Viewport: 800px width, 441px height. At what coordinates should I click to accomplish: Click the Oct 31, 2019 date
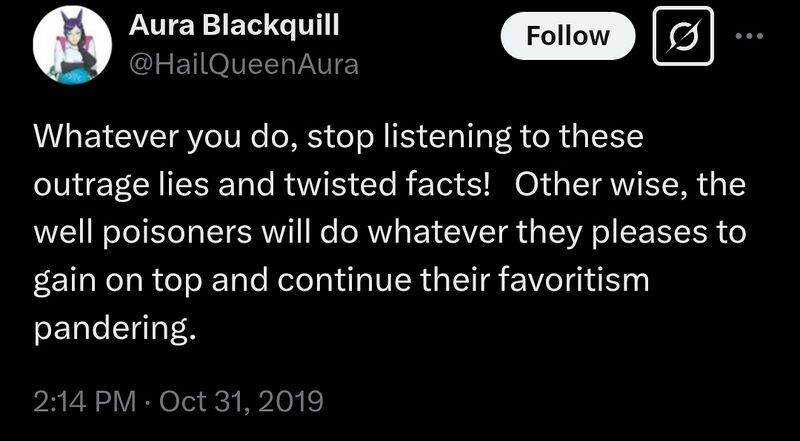[243, 402]
